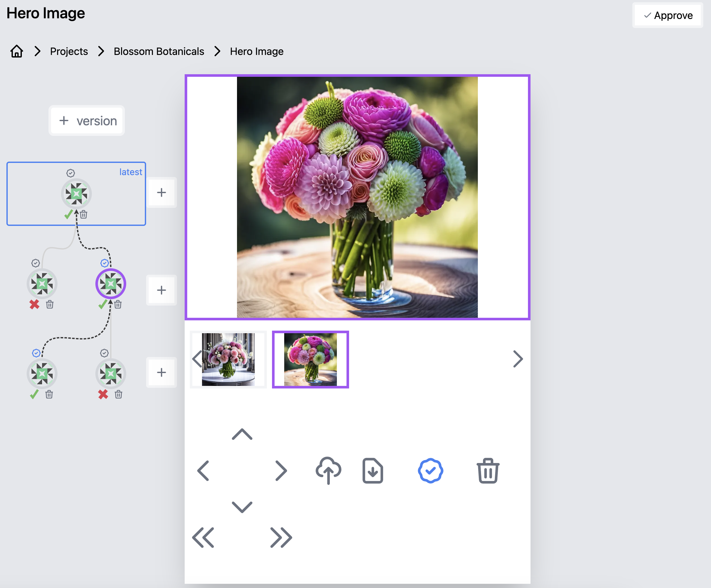Download the image file
The height and width of the screenshot is (588, 711).
coord(373,470)
